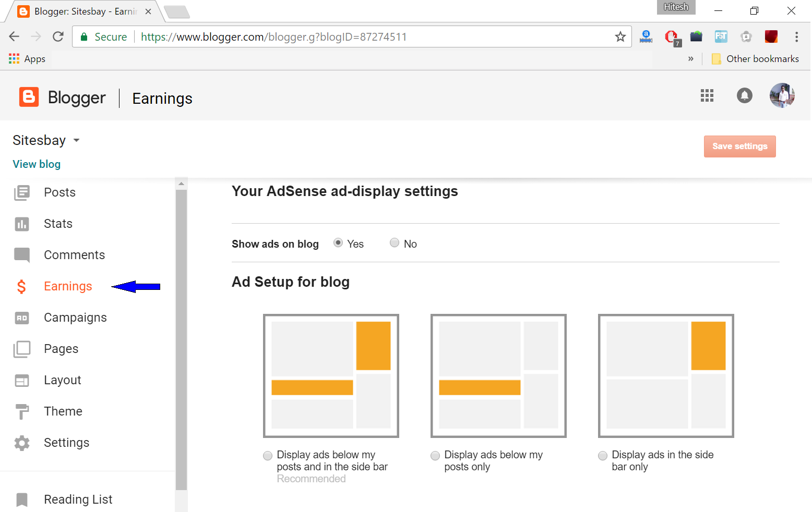This screenshot has width=812, height=512.
Task: Open the Stats section
Action: click(x=58, y=224)
